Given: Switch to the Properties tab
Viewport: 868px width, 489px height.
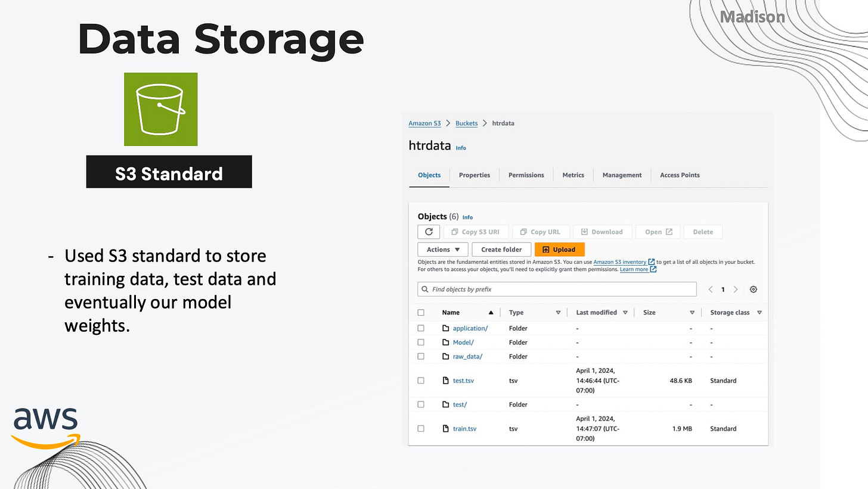Looking at the screenshot, I should click(x=475, y=175).
